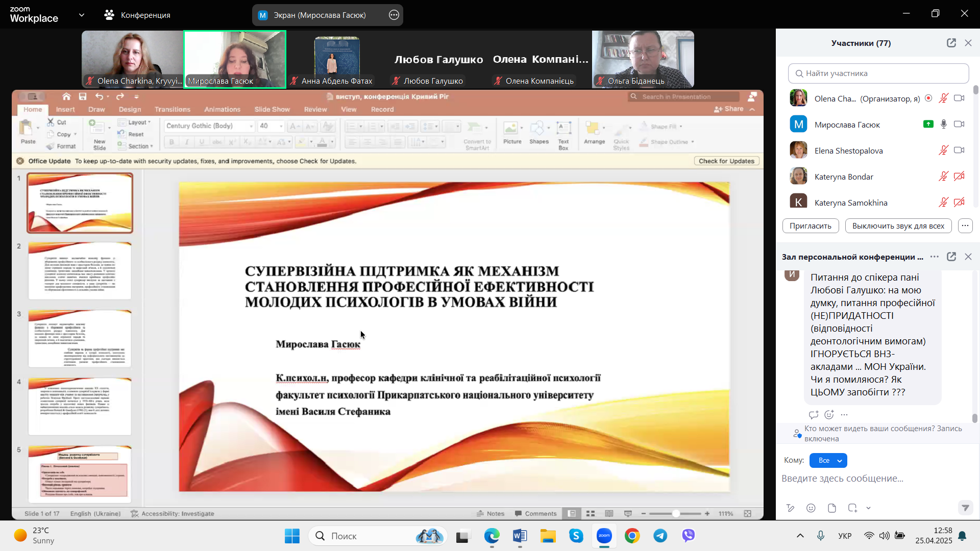Click the Пригласить button
This screenshot has width=980, height=551.
[x=810, y=226]
